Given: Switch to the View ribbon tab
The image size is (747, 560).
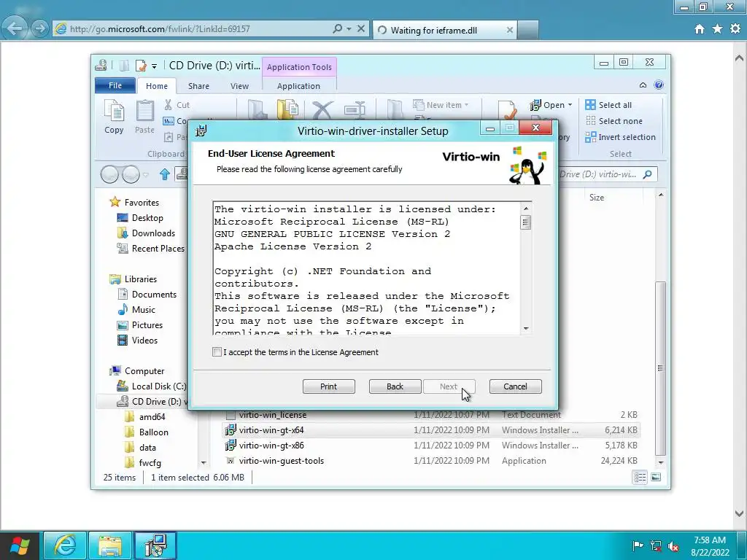Looking at the screenshot, I should pyautogui.click(x=239, y=86).
